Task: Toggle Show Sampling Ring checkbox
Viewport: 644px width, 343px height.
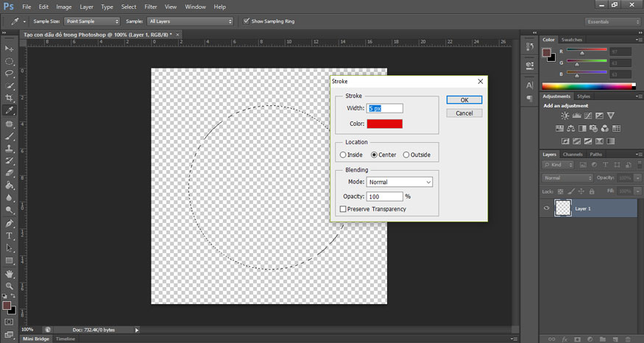Action: 247,21
